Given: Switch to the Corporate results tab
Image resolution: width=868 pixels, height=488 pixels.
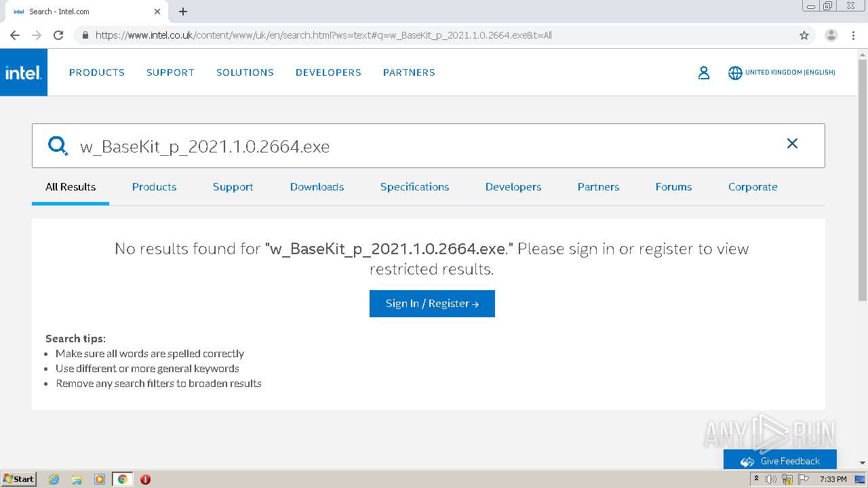Looking at the screenshot, I should pos(753,187).
